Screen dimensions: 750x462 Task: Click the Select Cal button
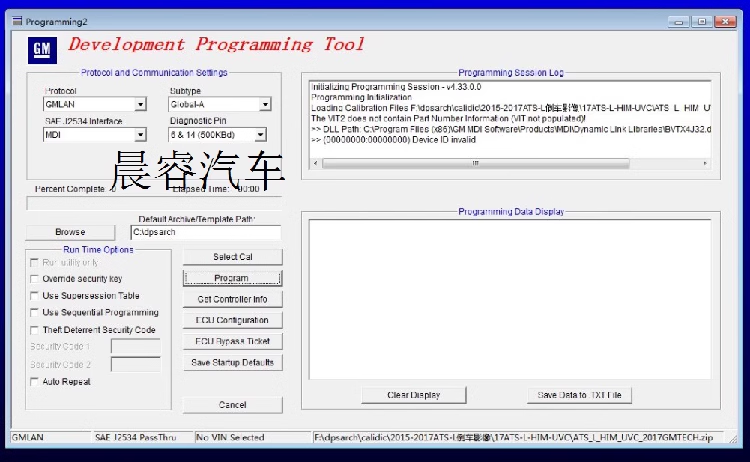coord(232,257)
